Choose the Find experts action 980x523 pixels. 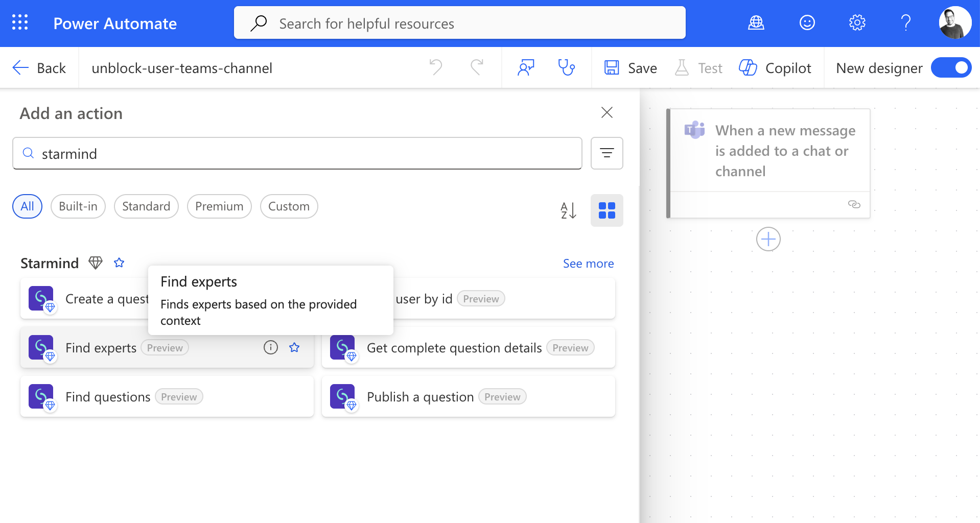coord(167,347)
